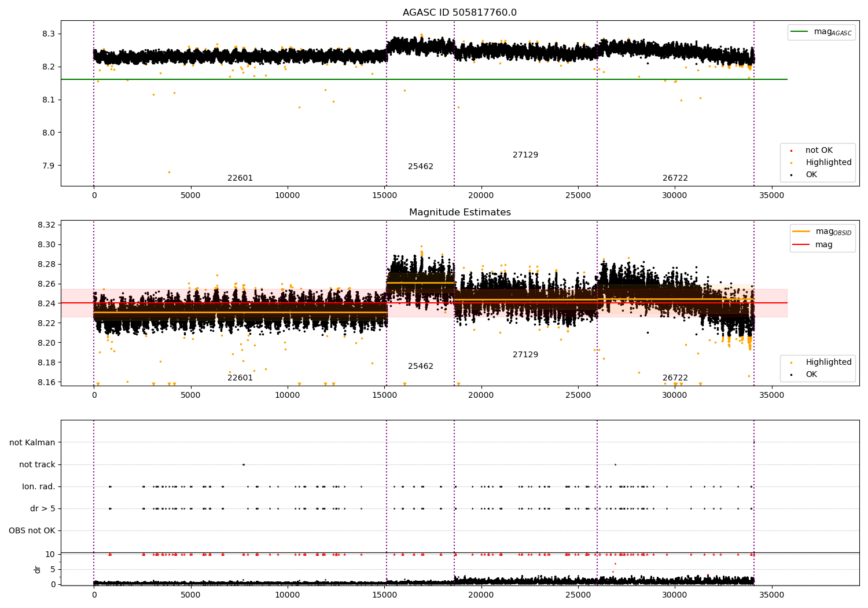Click the 8.32 y-axis tick label
Screen dimensions: 868x608
tap(46, 225)
